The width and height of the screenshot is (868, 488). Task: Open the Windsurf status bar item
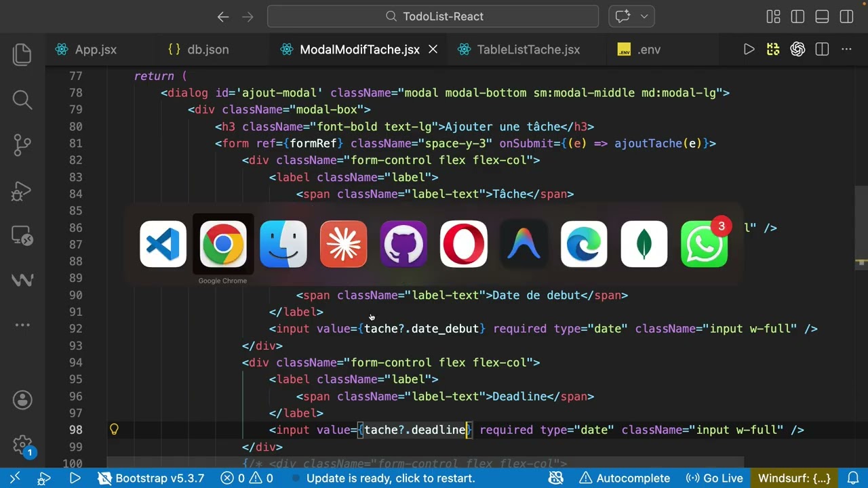pos(794,479)
